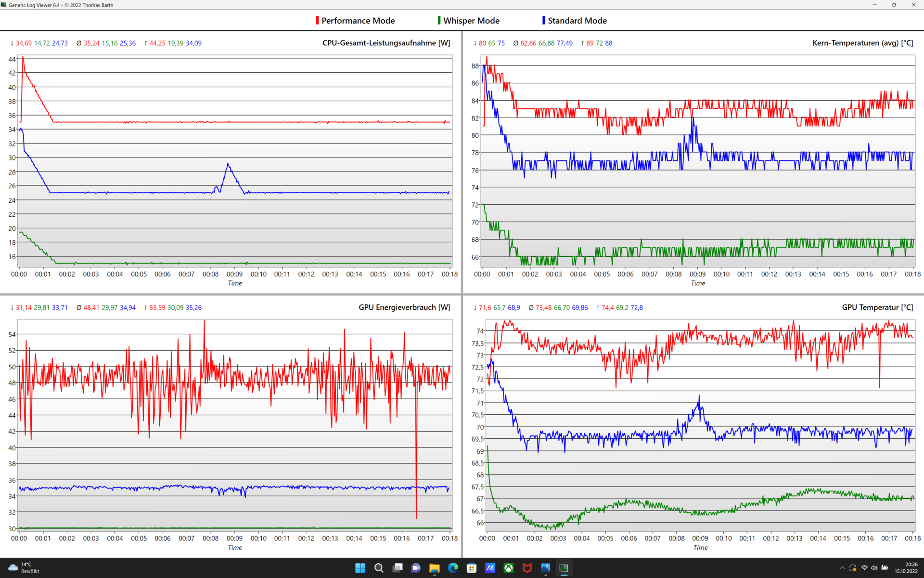Click the Whisper Mode green legend marker
This screenshot has width=924, height=578.
point(439,20)
